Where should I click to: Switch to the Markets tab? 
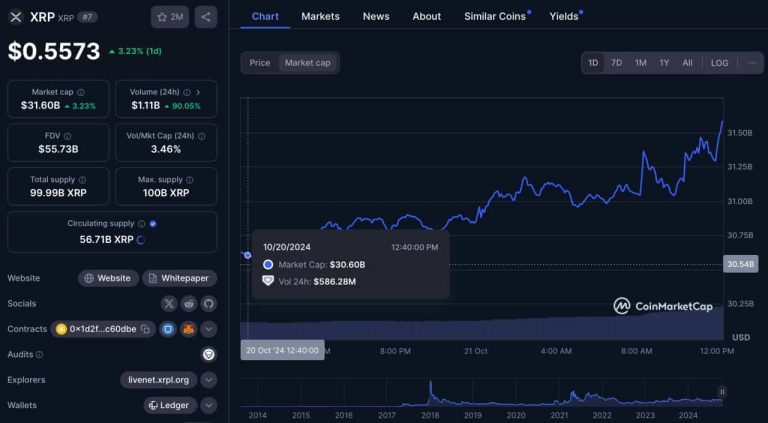pos(320,16)
